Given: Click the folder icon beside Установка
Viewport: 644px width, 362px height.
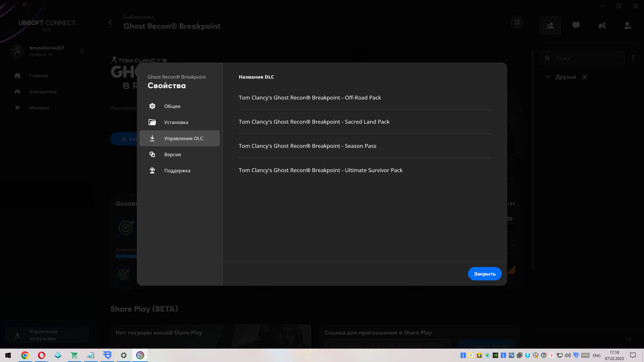Looking at the screenshot, I should click(x=152, y=122).
